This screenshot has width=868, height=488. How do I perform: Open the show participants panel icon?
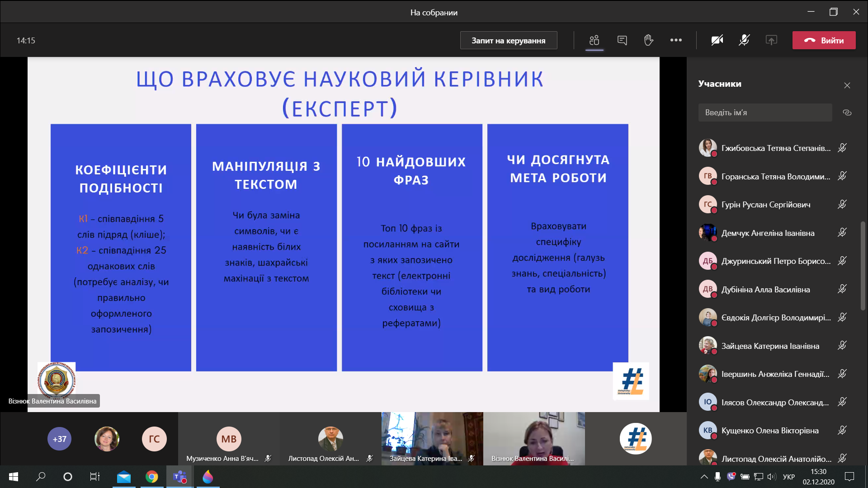594,40
